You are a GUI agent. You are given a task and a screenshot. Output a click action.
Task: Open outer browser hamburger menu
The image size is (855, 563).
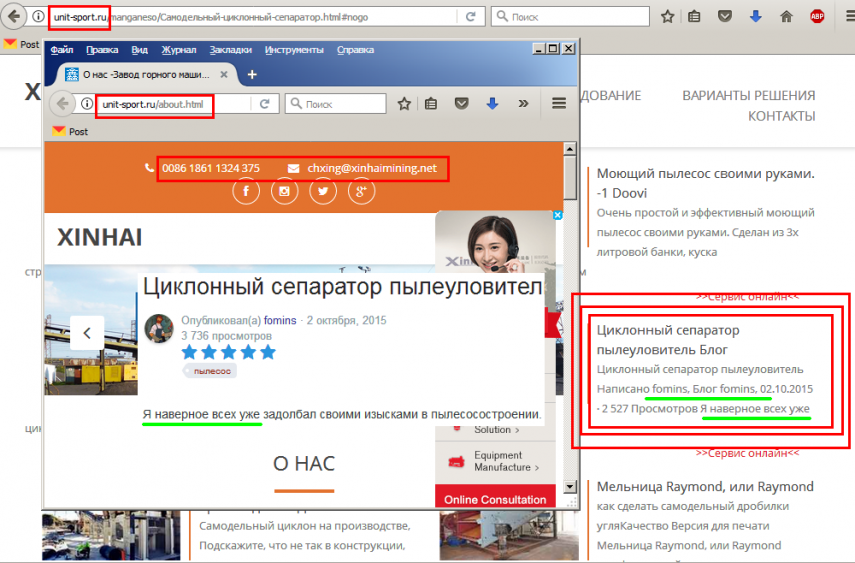850,17
